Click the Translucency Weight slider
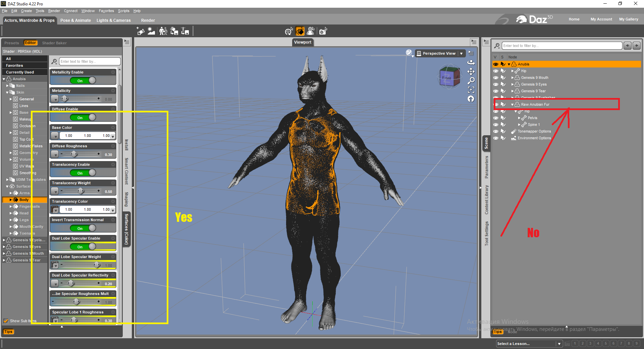Screen dimensions: 644x349 (80, 191)
